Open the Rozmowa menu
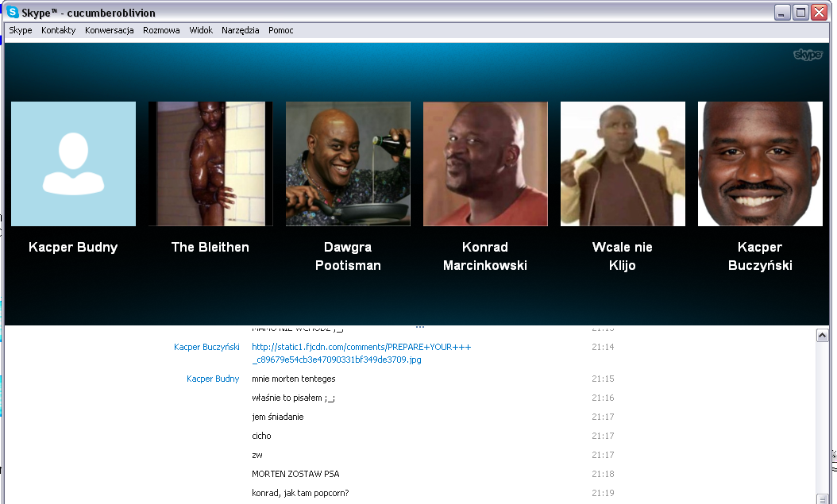Screen dimensions: 837x504 [161, 30]
